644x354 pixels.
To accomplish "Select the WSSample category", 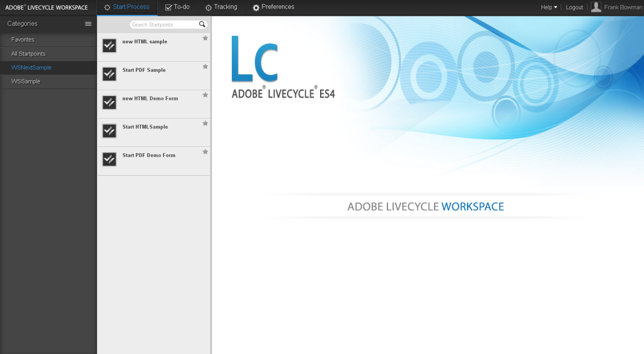I will [48, 81].
